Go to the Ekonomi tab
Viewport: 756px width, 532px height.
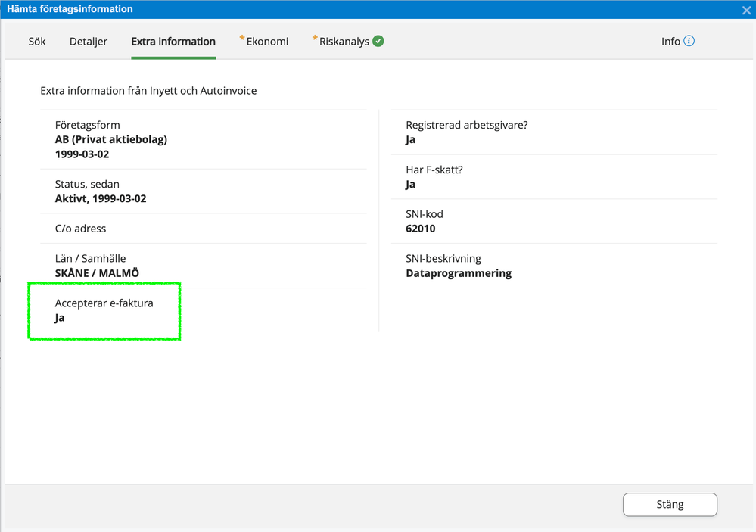(x=267, y=42)
